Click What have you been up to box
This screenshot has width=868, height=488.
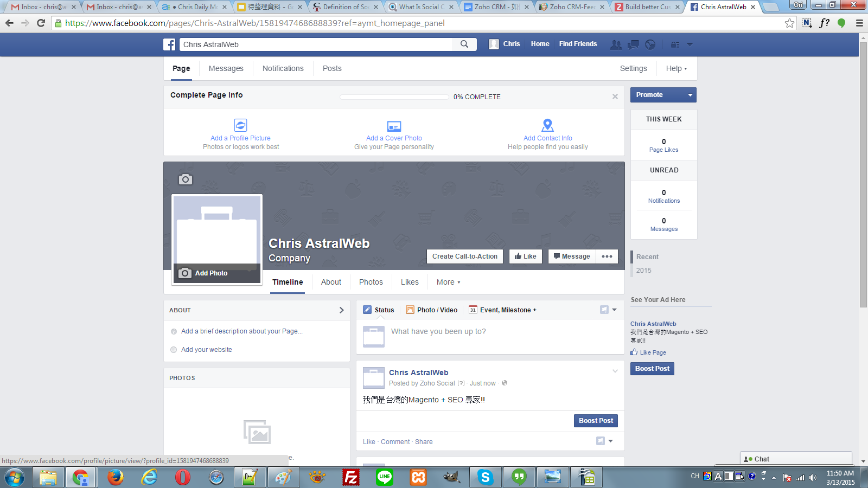click(489, 336)
